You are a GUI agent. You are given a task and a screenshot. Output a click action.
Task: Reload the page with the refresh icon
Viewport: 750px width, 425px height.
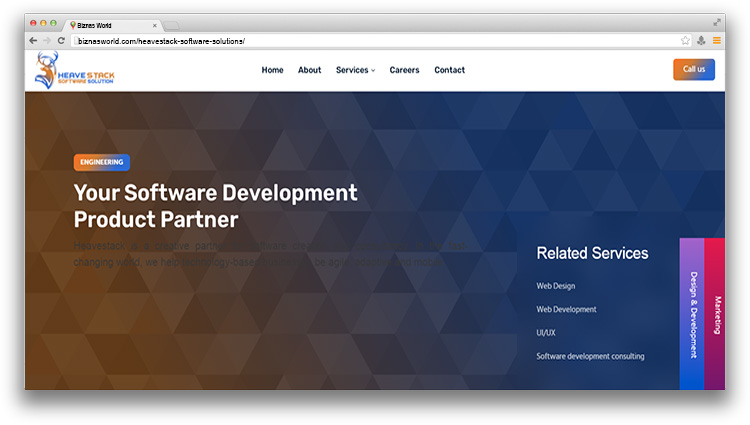(x=61, y=41)
